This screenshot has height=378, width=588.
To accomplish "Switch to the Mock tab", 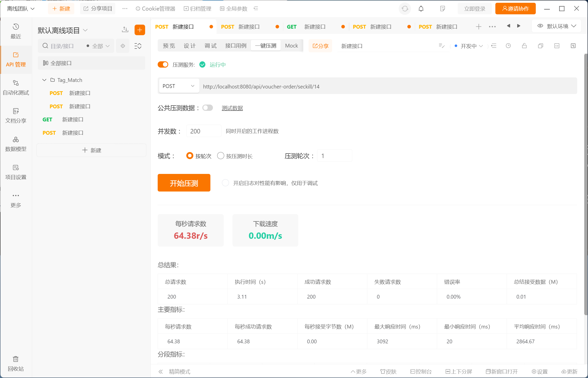I will coord(291,46).
